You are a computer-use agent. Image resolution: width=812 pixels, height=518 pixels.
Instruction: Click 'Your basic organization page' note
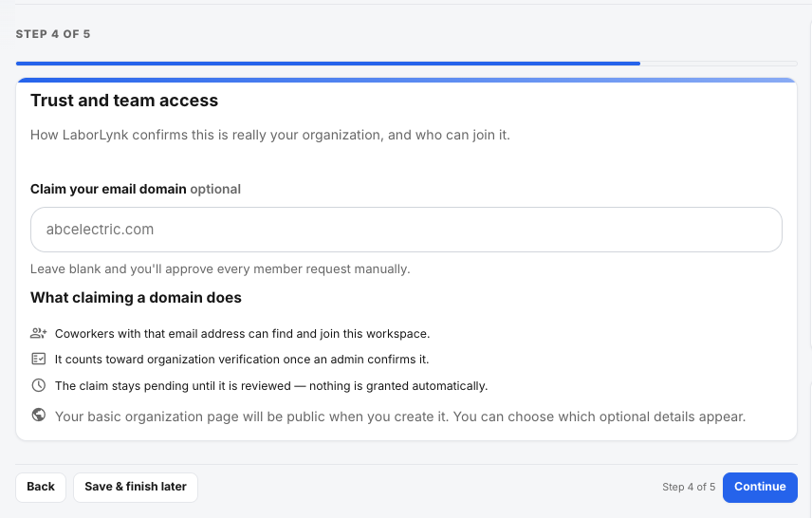pyautogui.click(x=400, y=416)
